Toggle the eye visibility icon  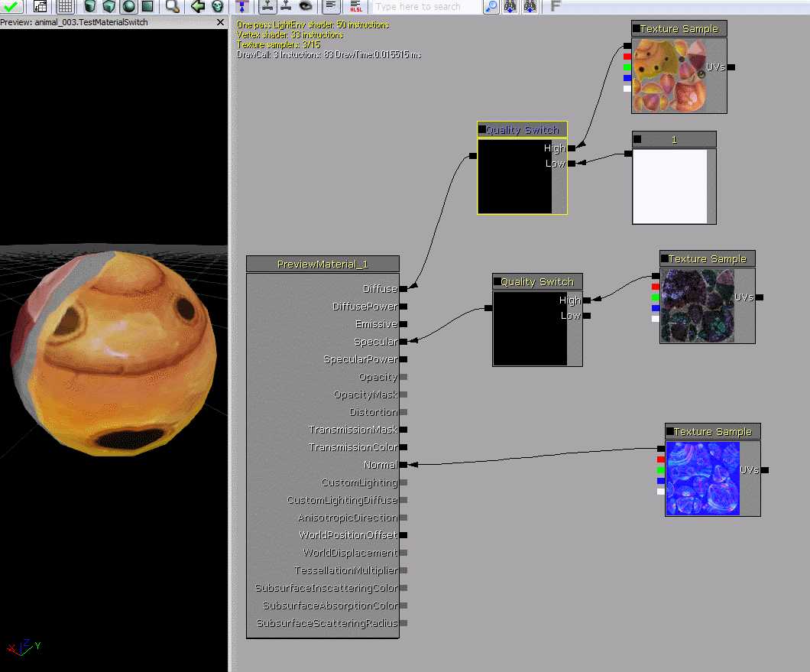pos(306,6)
